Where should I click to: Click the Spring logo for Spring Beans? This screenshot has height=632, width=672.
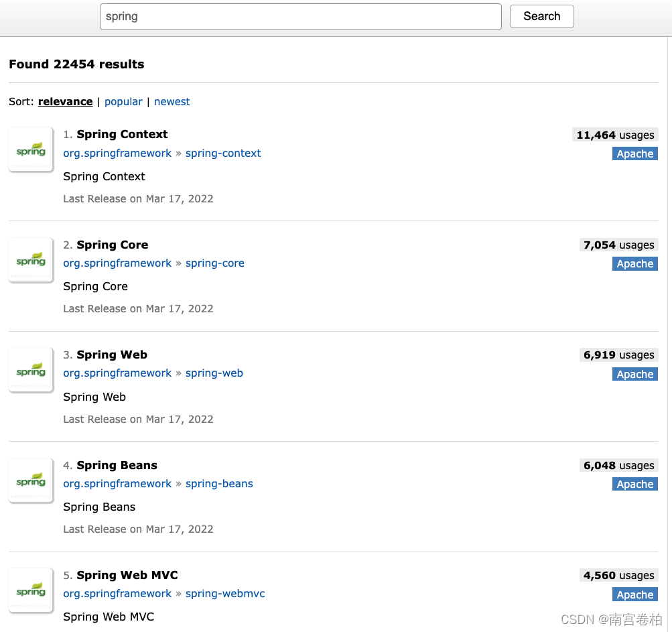click(31, 481)
